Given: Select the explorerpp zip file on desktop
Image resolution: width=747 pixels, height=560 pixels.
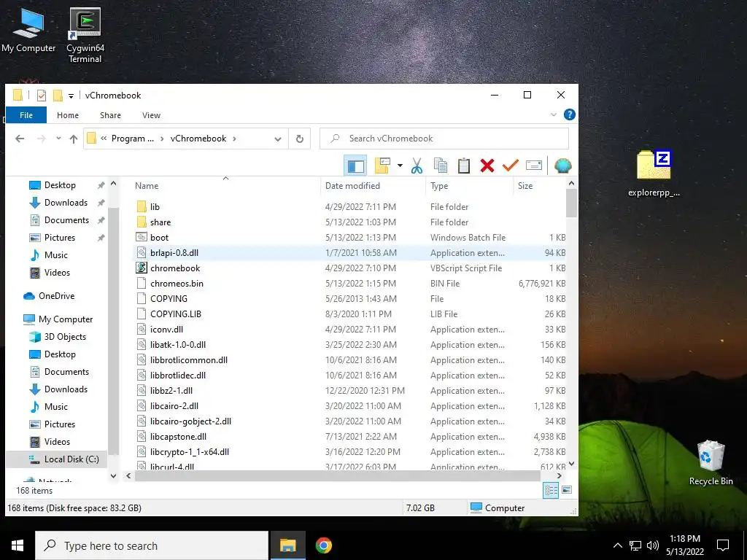Looking at the screenshot, I should click(654, 174).
